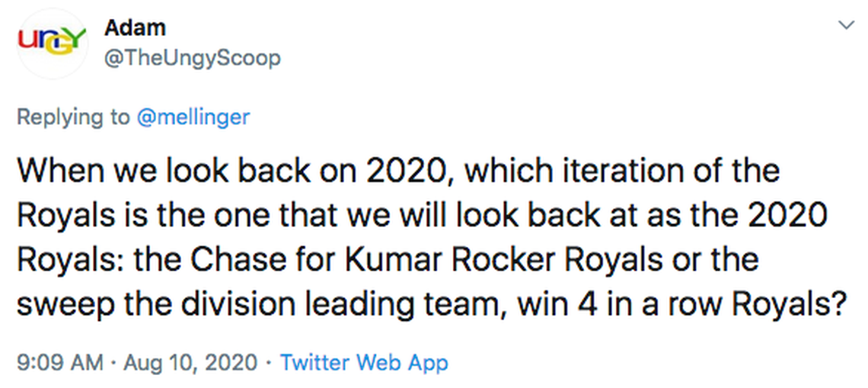Viewport: 868px width, 388px height.
Task: Open the @TheUngyScoop profile handle
Action: 191,57
